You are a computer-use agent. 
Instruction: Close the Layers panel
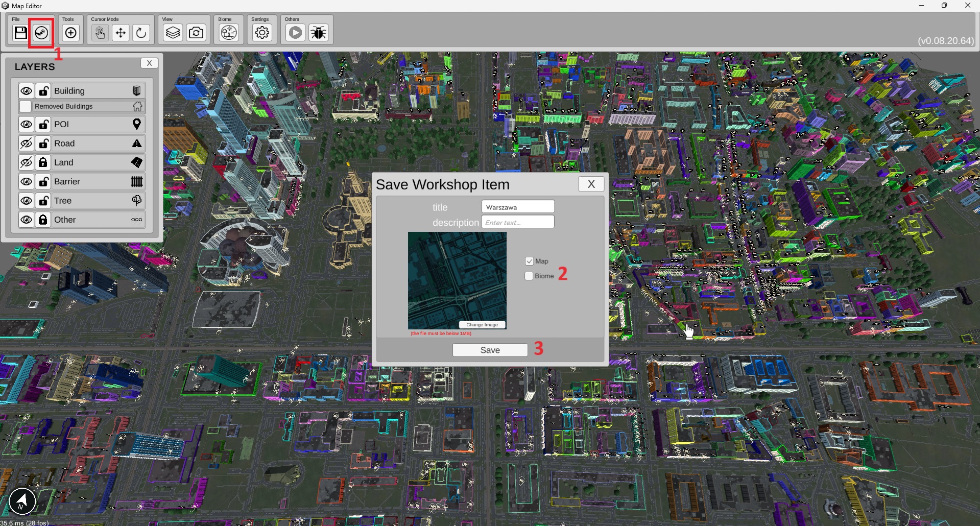[149, 63]
